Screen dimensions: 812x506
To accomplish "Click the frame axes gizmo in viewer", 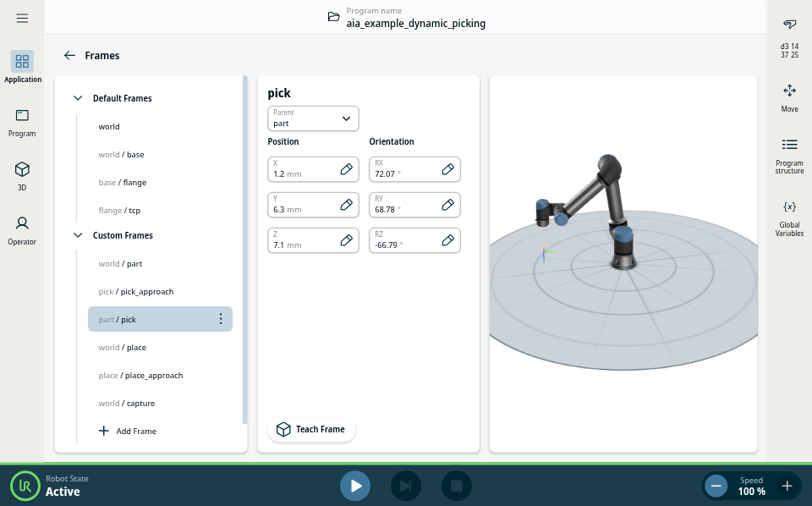I will click(548, 253).
